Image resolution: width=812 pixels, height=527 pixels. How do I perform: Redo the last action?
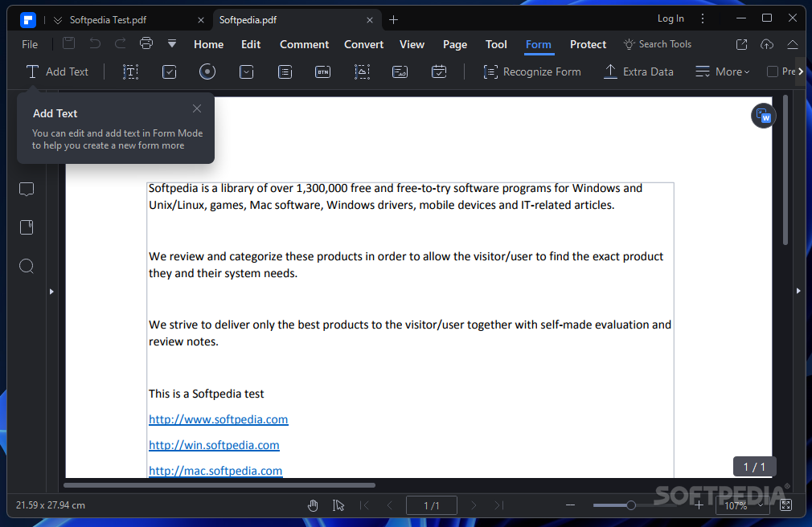[x=120, y=43]
